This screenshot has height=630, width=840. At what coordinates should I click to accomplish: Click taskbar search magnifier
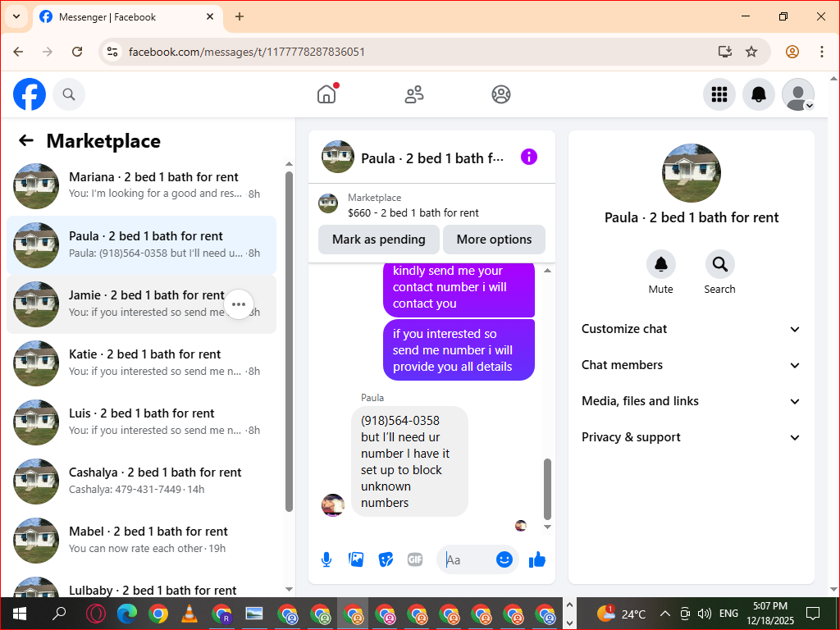pyautogui.click(x=59, y=614)
